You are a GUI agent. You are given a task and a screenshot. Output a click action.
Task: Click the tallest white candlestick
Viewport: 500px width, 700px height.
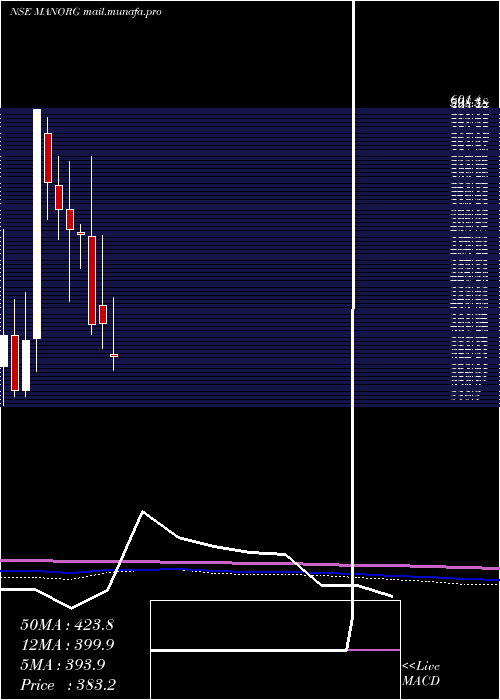click(x=37, y=224)
